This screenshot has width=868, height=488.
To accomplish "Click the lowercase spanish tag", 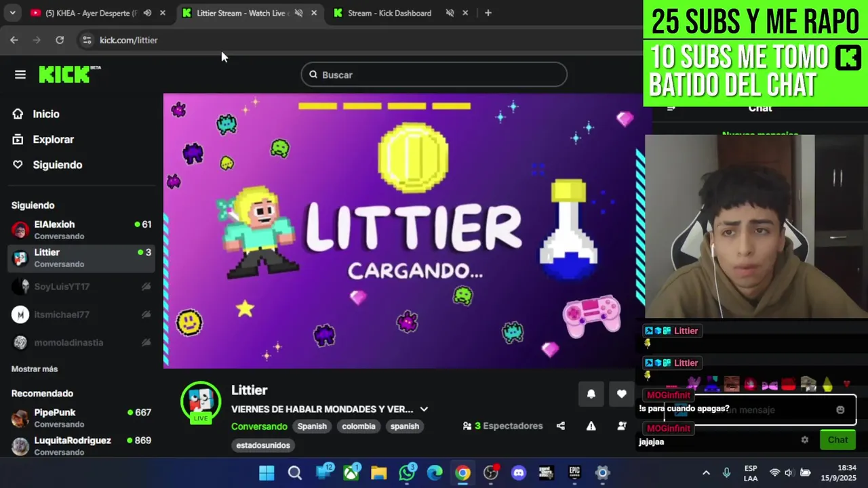I will [405, 426].
